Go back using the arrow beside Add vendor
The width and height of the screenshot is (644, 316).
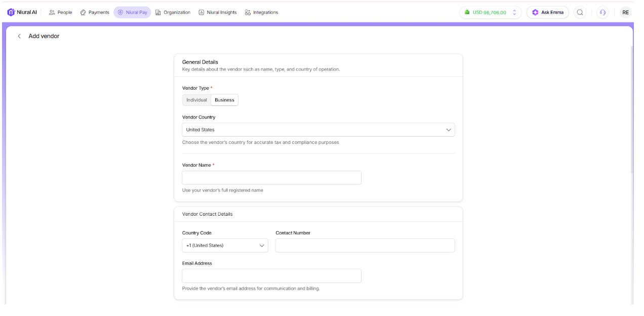pos(19,36)
